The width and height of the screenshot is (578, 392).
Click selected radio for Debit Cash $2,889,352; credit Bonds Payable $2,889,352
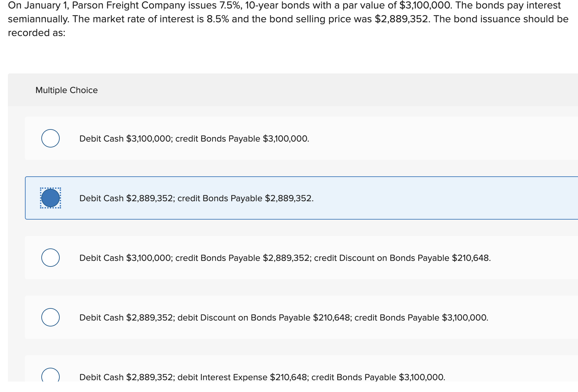pos(51,198)
